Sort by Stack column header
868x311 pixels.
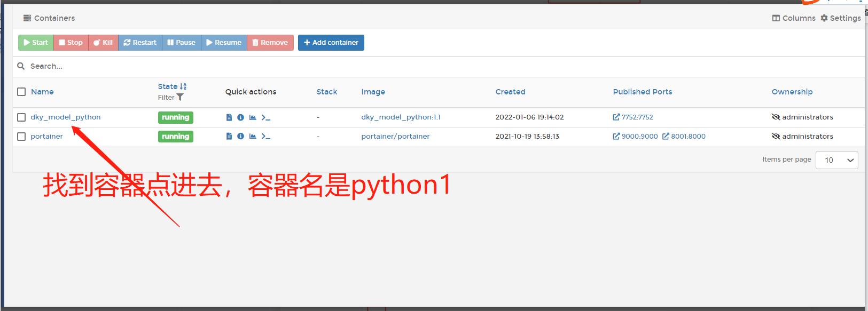[327, 92]
